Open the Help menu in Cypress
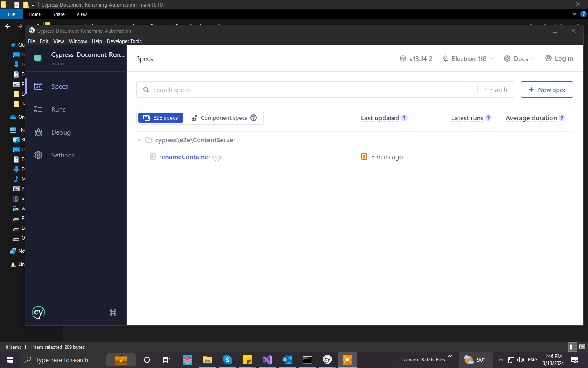The height and width of the screenshot is (368, 588). 97,41
